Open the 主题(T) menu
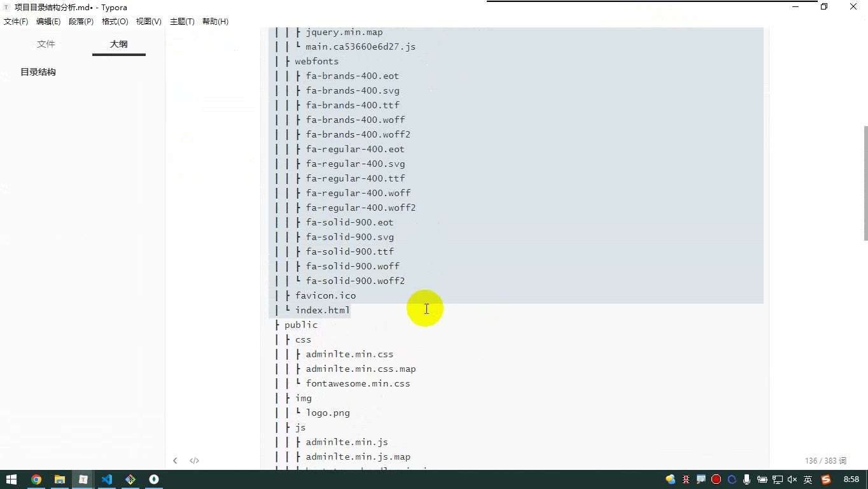 tap(182, 22)
